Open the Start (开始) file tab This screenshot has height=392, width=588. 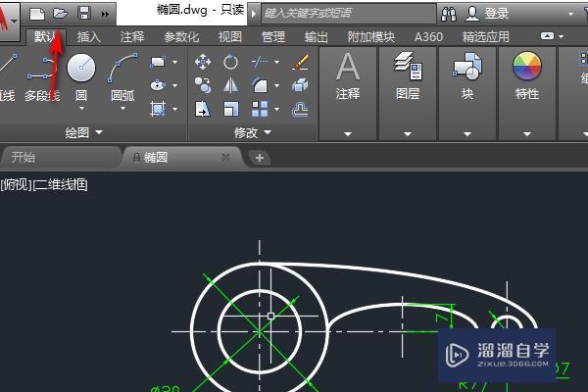pos(60,157)
